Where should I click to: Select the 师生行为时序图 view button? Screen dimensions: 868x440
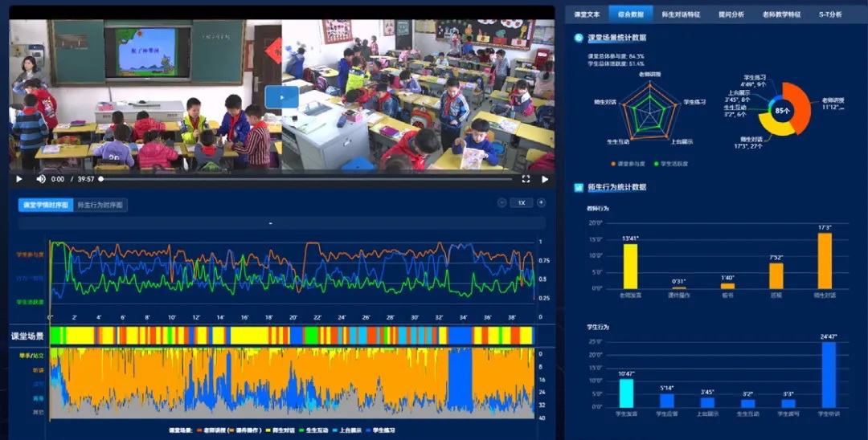[x=100, y=205]
